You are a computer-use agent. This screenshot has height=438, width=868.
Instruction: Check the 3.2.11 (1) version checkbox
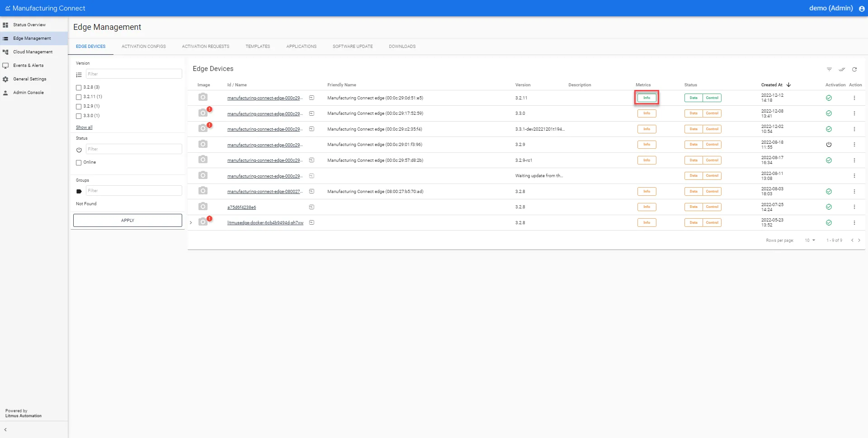point(79,97)
